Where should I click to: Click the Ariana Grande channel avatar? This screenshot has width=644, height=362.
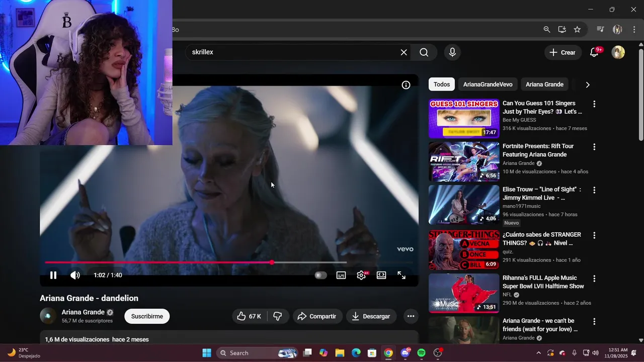pyautogui.click(x=48, y=316)
